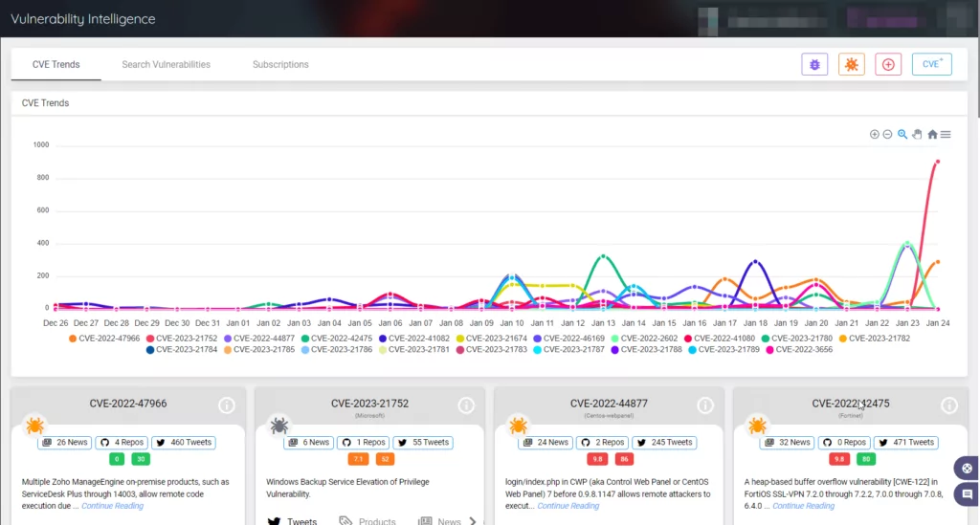Viewport: 980px width, 525px height.
Task: Show info for CVE-2022-42475 card
Action: (948, 405)
